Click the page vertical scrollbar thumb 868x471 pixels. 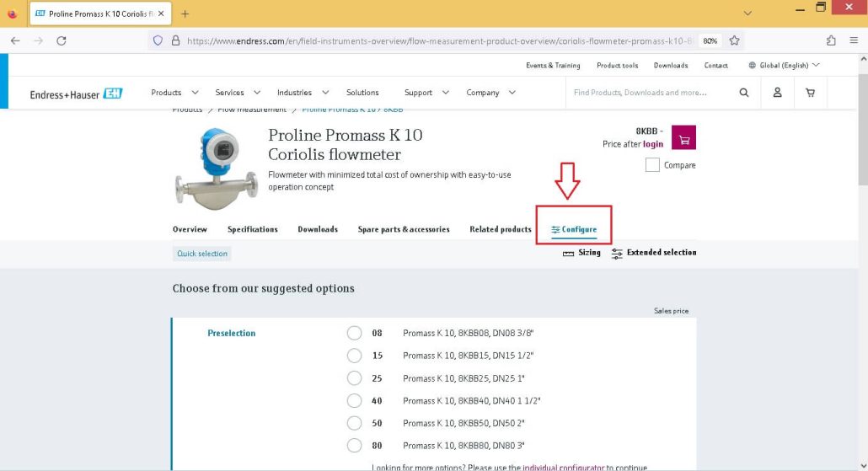(863, 130)
